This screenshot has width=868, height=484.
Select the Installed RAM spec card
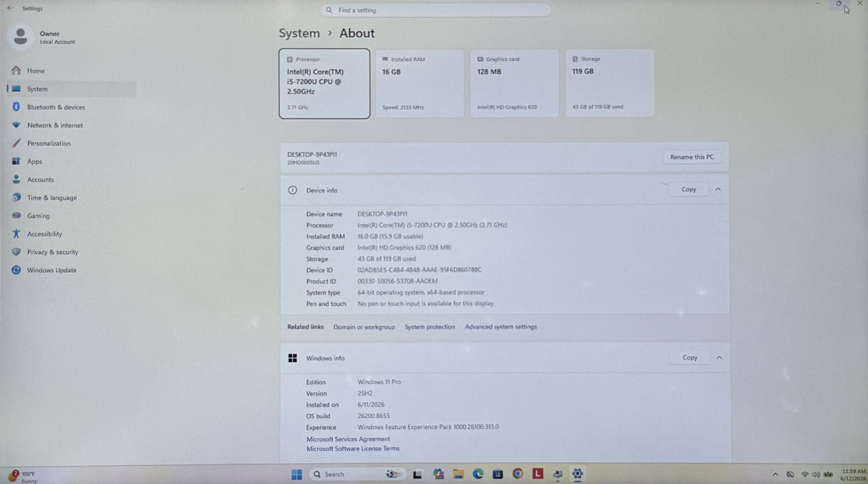419,83
